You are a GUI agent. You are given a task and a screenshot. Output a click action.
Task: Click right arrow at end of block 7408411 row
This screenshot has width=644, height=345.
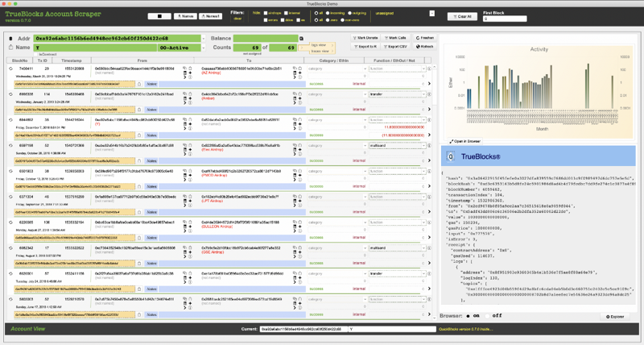point(429,84)
